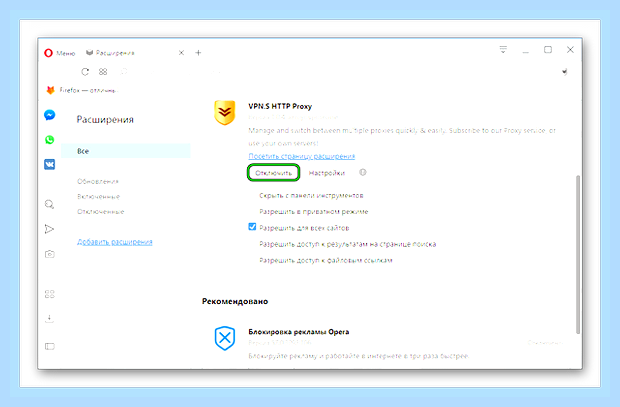This screenshot has width=620, height=407.
Task: Click the info icon beside Настройки
Action: click(363, 172)
